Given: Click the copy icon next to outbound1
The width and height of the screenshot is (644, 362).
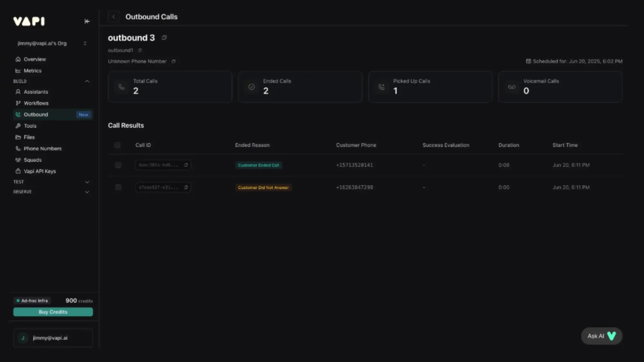Looking at the screenshot, I should [140, 51].
